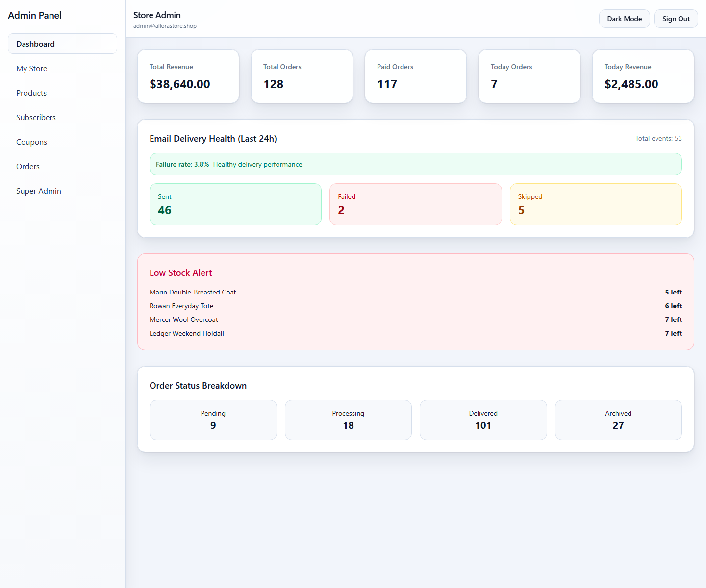Sign out of the admin panel

click(676, 18)
